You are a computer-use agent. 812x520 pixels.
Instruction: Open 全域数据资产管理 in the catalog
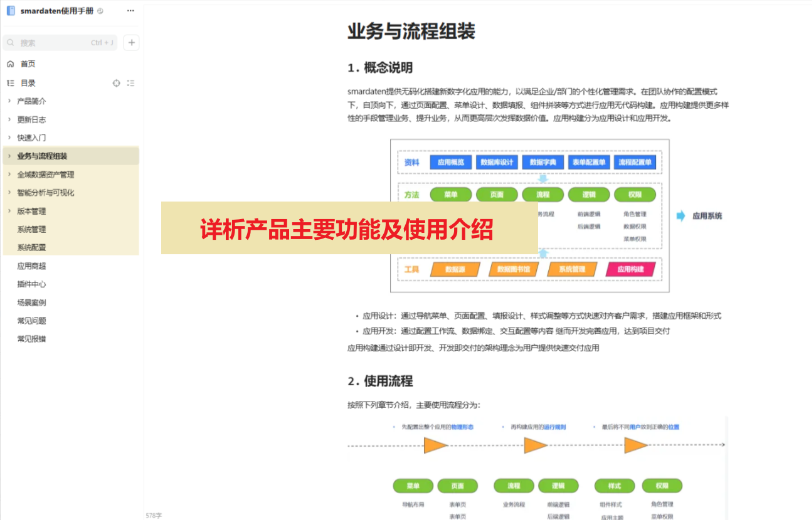tap(46, 174)
